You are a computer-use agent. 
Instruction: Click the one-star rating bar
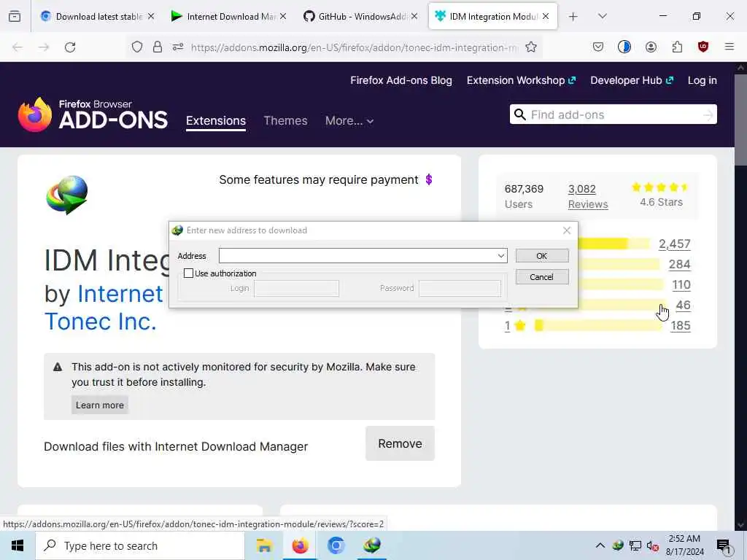click(x=598, y=326)
